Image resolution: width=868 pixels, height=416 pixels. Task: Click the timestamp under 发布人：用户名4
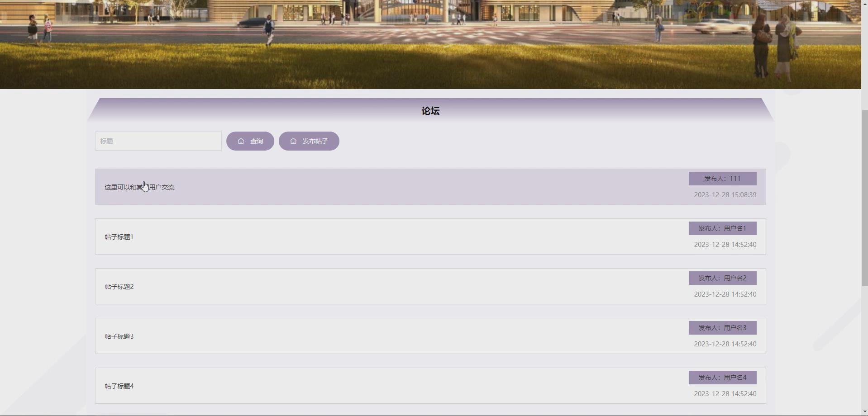725,394
